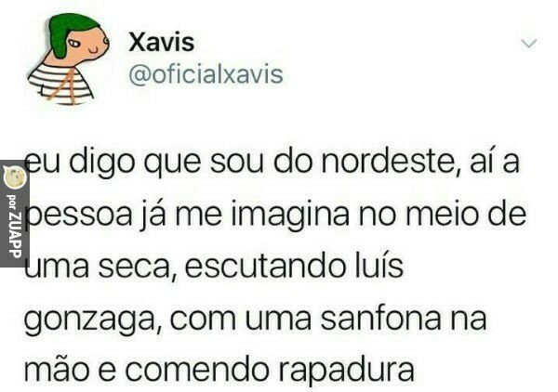Viewport: 558px width, 392px height.
Task: Click the tweet line starting 'pessoa já me'
Action: coord(275,215)
